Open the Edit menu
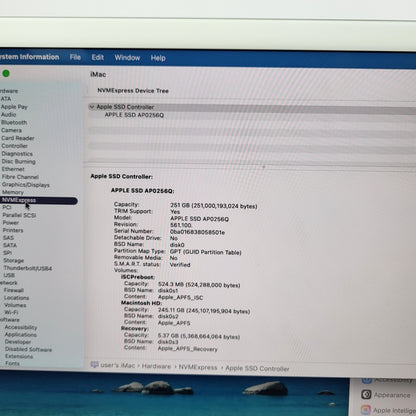The width and height of the screenshot is (416, 416). click(98, 57)
